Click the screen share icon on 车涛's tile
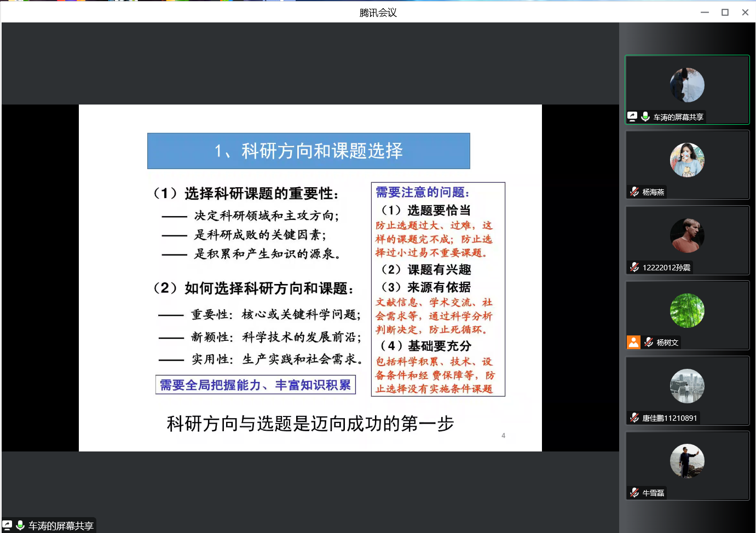 click(632, 117)
